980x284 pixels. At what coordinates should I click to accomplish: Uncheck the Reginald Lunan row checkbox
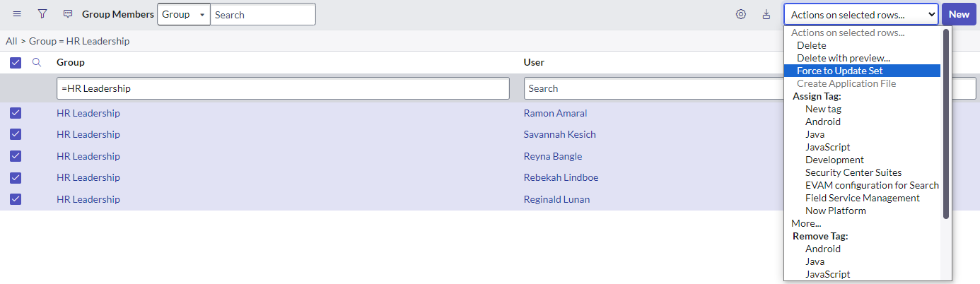click(x=16, y=199)
